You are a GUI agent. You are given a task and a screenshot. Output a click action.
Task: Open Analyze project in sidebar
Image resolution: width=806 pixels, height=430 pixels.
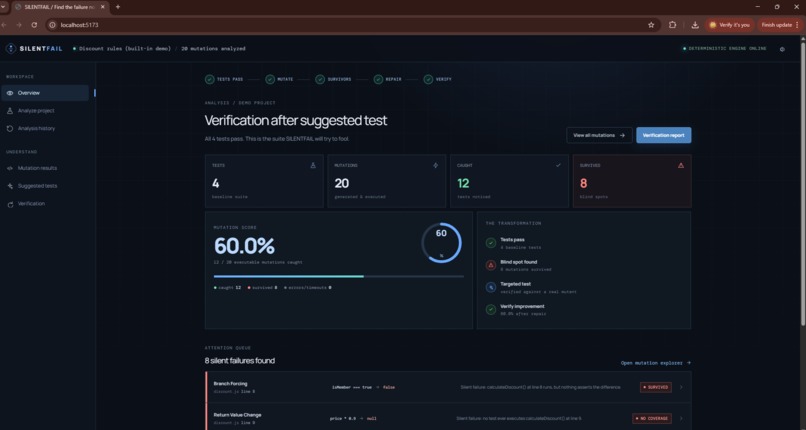click(45, 111)
